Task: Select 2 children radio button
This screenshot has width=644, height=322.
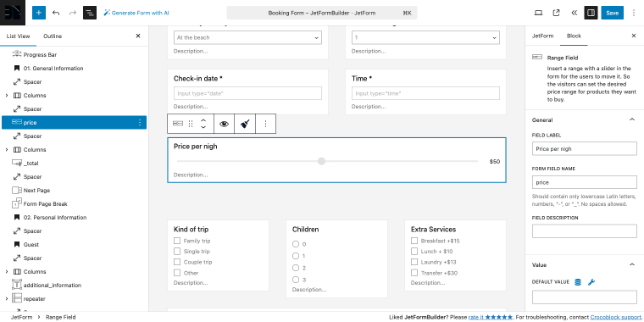Action: coord(296,268)
